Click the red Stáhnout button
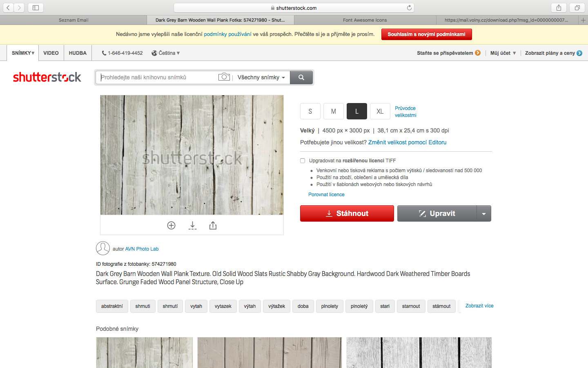588x368 pixels. pyautogui.click(x=347, y=213)
